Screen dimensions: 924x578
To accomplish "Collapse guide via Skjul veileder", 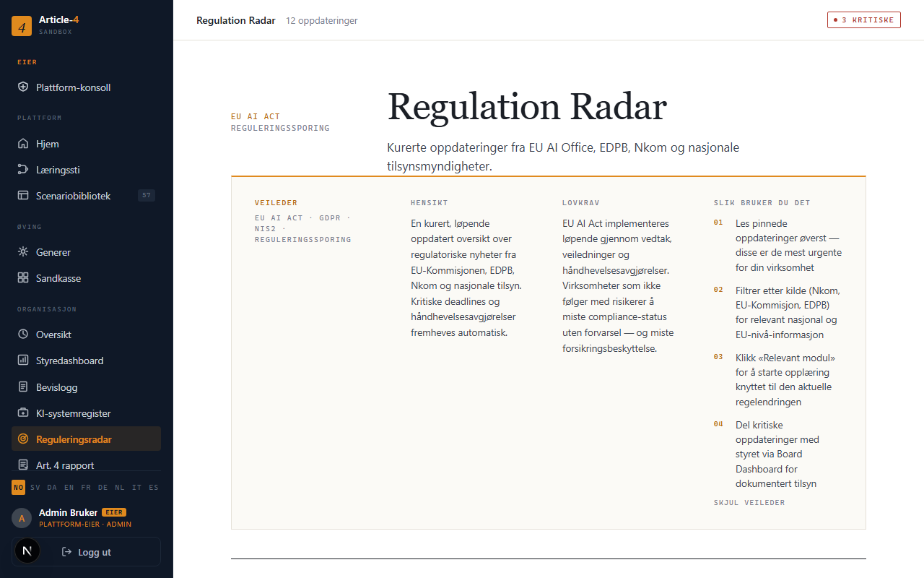I will point(749,503).
